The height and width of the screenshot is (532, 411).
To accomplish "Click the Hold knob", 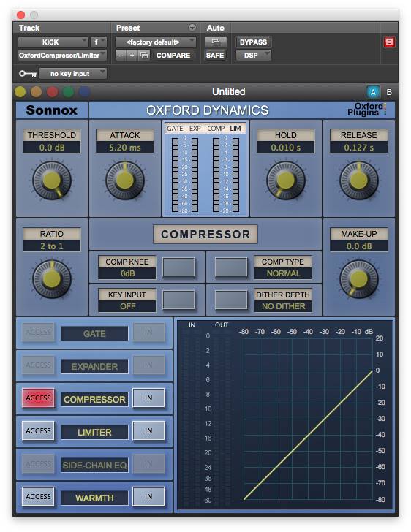I will coord(286,180).
